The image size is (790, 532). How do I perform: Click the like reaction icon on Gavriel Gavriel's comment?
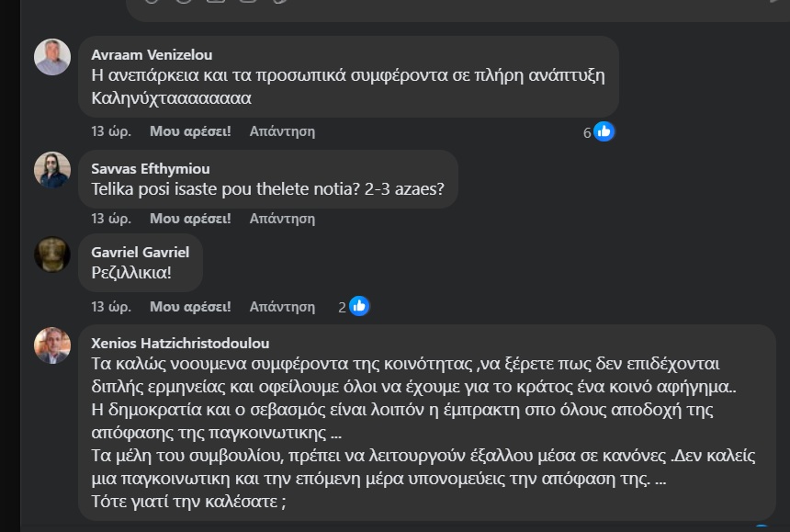click(359, 306)
